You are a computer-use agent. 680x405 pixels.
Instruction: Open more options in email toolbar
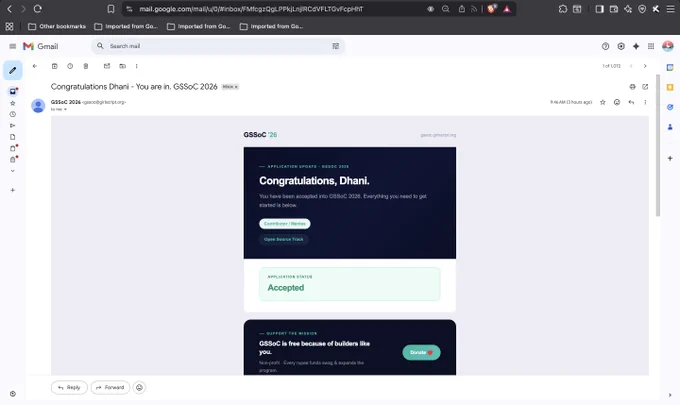pos(136,66)
